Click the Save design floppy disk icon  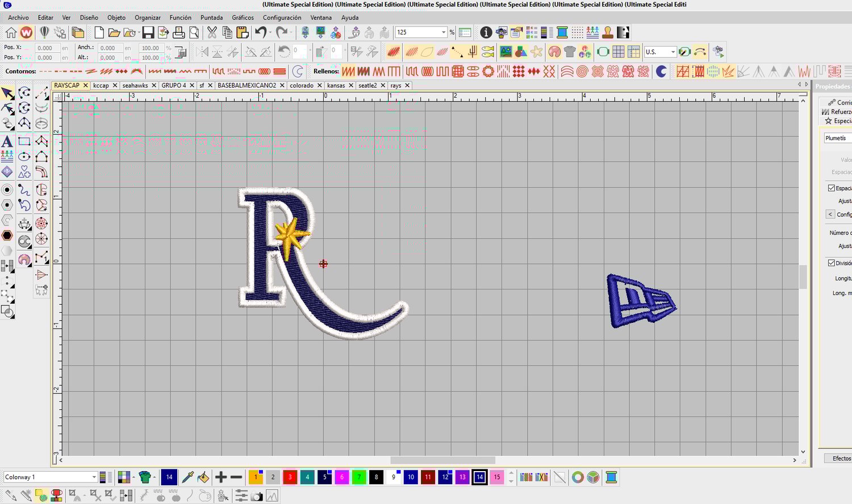click(x=148, y=32)
